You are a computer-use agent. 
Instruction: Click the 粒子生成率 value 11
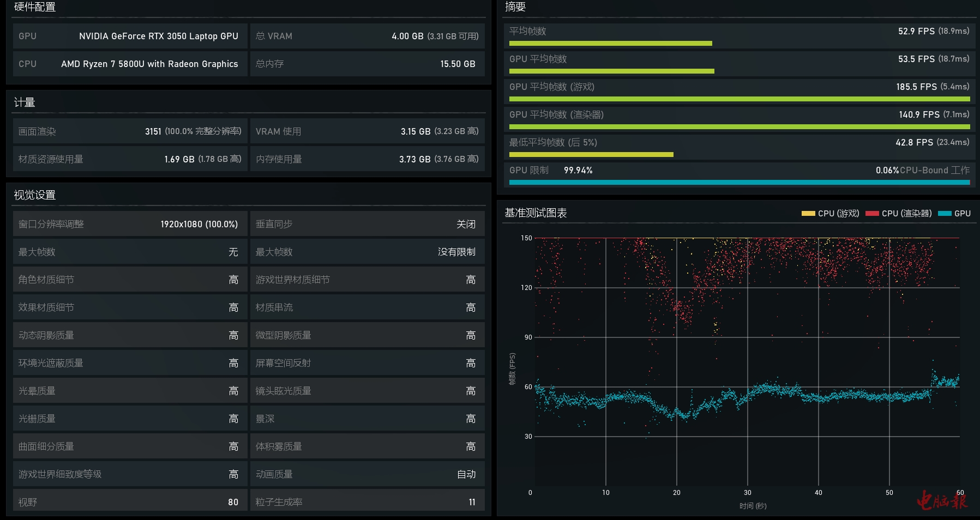[x=472, y=502]
